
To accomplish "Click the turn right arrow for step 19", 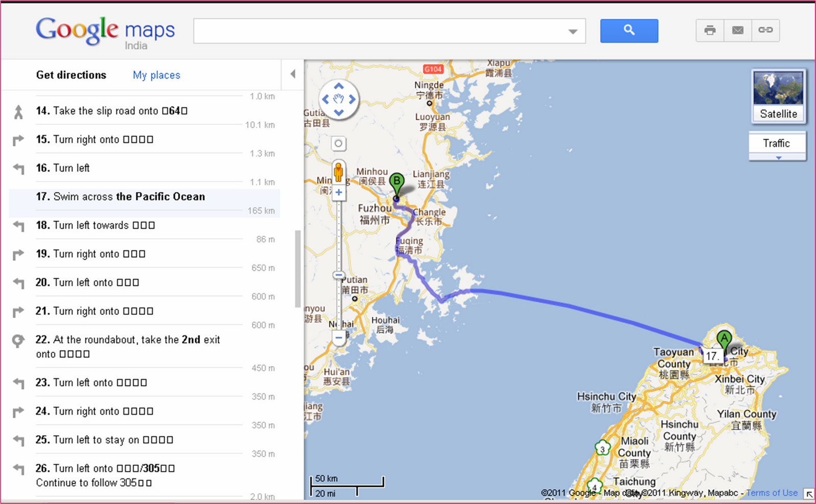I will (18, 254).
